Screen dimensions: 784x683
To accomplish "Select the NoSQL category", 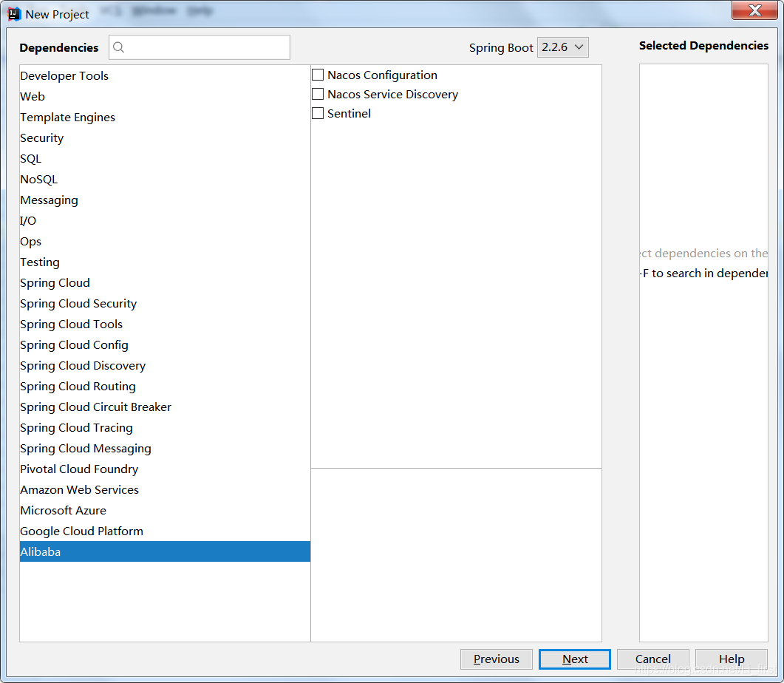I will [x=165, y=179].
